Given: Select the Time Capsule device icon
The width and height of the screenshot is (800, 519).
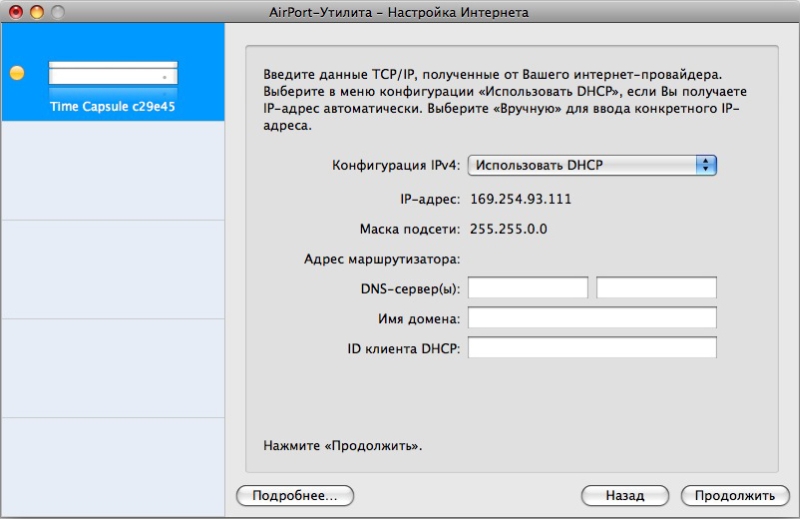Looking at the screenshot, I should pos(113,74).
